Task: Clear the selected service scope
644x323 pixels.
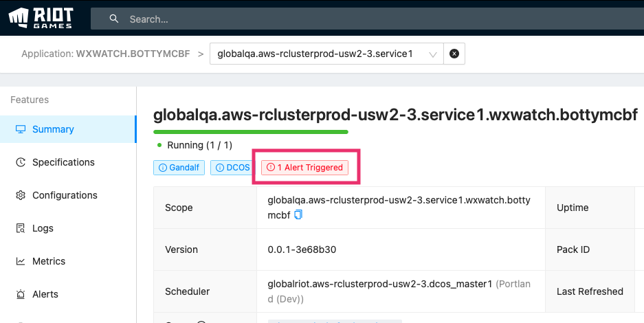Action: (x=454, y=54)
